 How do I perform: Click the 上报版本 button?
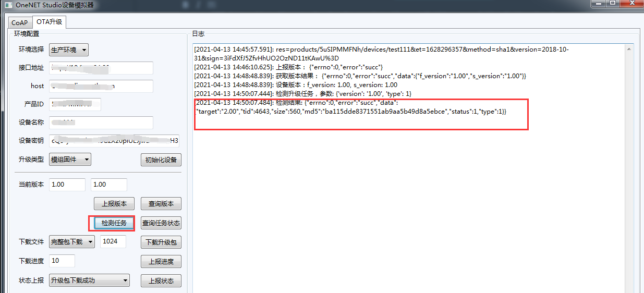tap(114, 203)
